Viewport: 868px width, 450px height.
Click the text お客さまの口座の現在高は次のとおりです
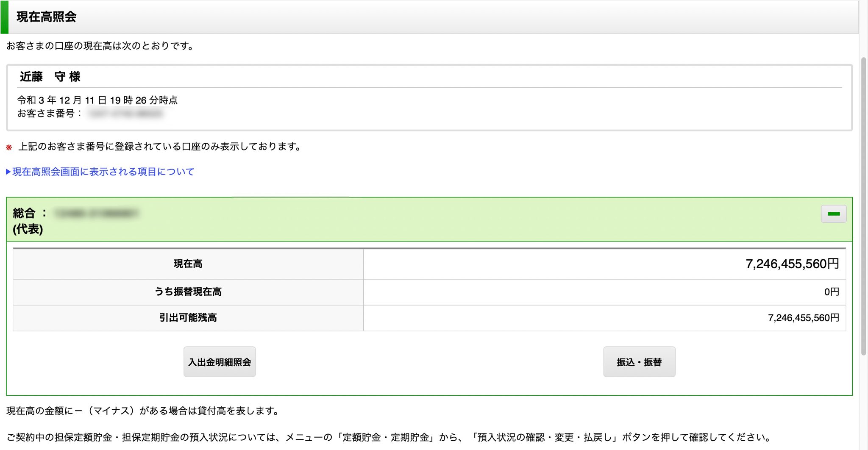tap(100, 46)
